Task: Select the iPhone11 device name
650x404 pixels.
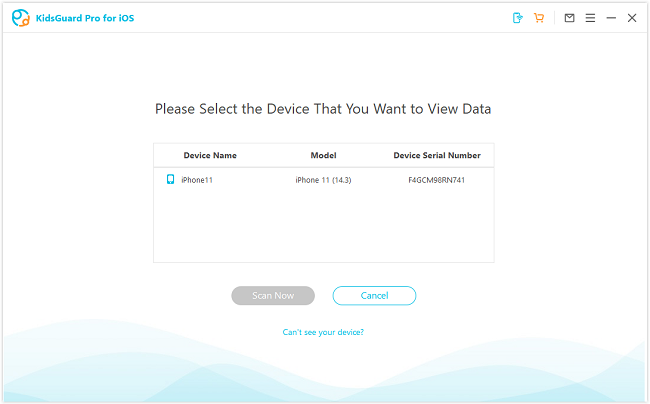Action: tap(197, 180)
